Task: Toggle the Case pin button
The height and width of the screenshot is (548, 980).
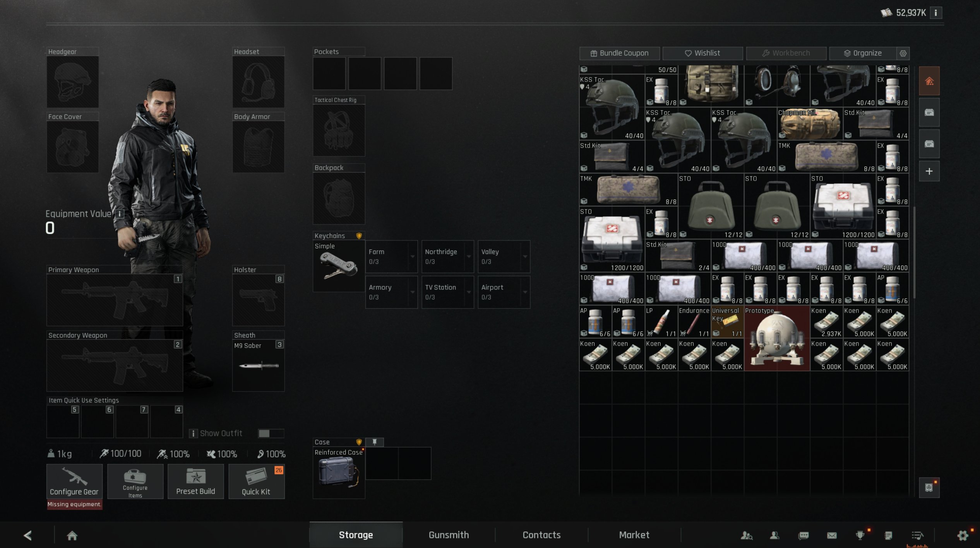Action: [375, 442]
